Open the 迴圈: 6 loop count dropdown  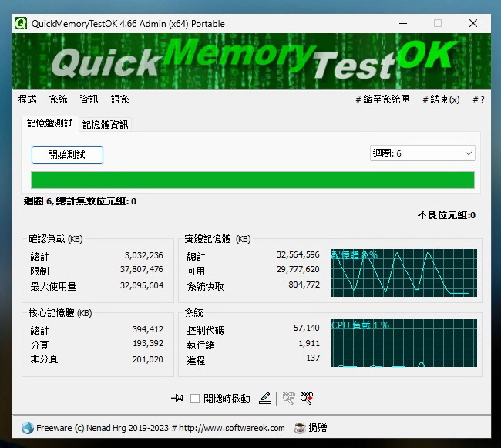pos(422,153)
